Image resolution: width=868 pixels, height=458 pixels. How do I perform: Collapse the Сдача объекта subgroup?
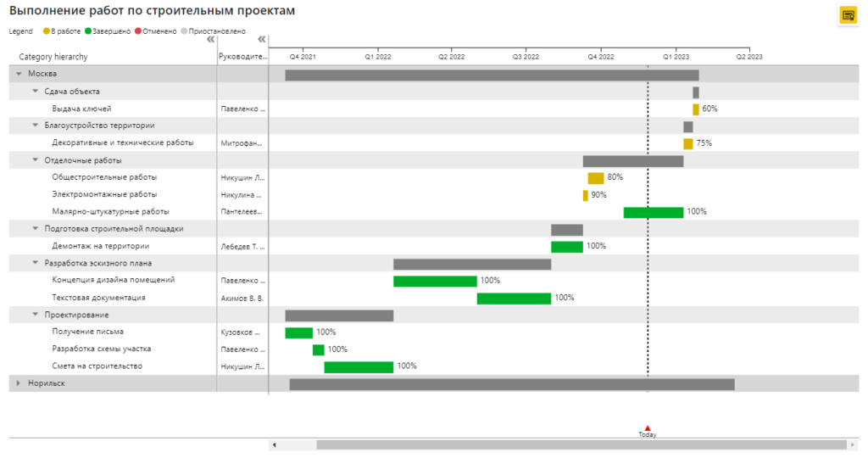coord(35,92)
